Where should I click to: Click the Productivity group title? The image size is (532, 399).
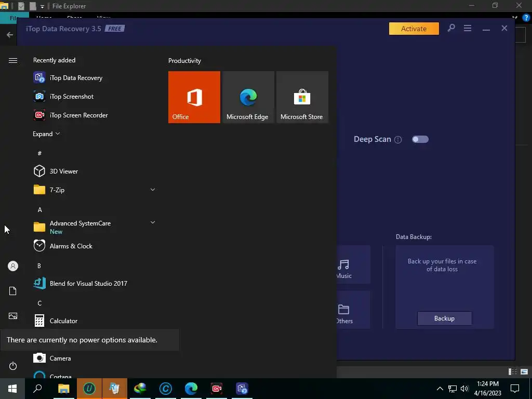point(184,61)
